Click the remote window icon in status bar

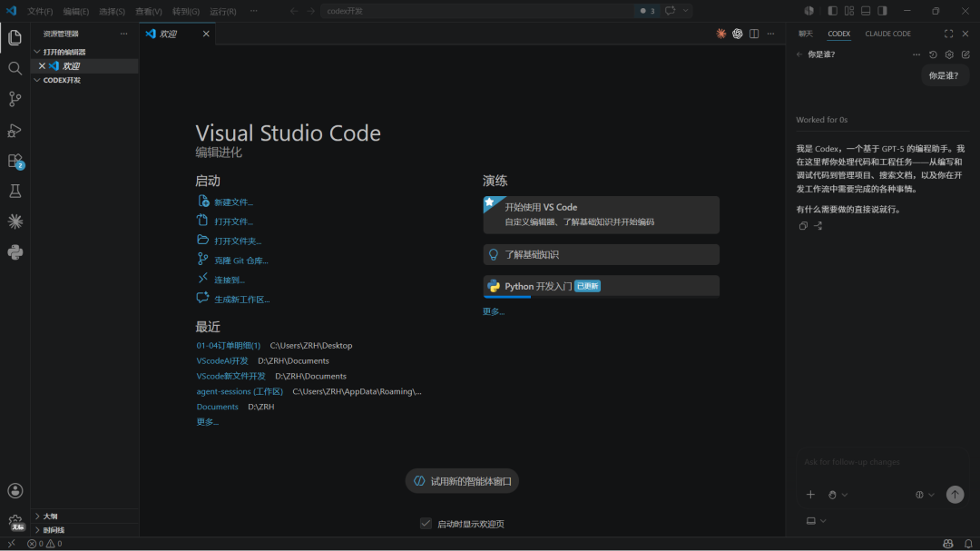point(11,544)
